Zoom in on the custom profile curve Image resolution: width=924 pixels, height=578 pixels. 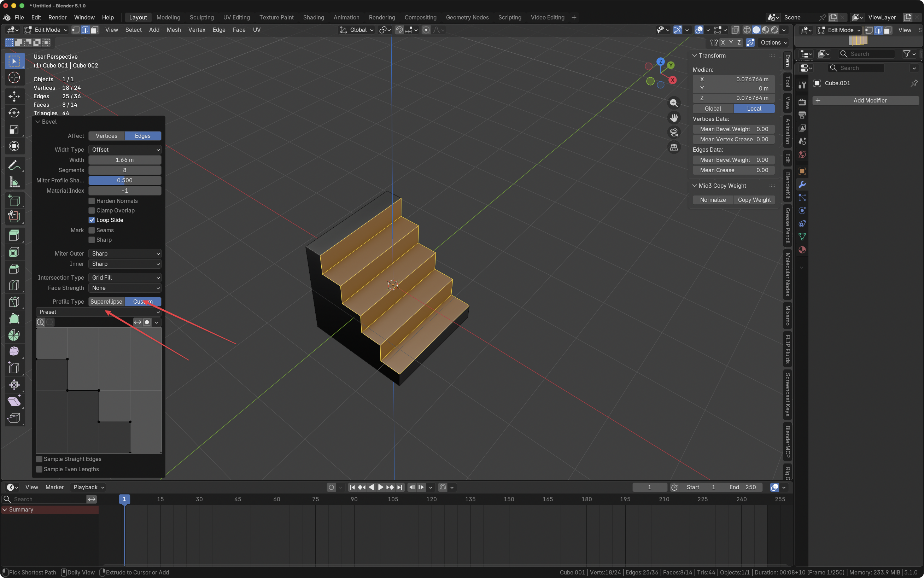pos(40,322)
